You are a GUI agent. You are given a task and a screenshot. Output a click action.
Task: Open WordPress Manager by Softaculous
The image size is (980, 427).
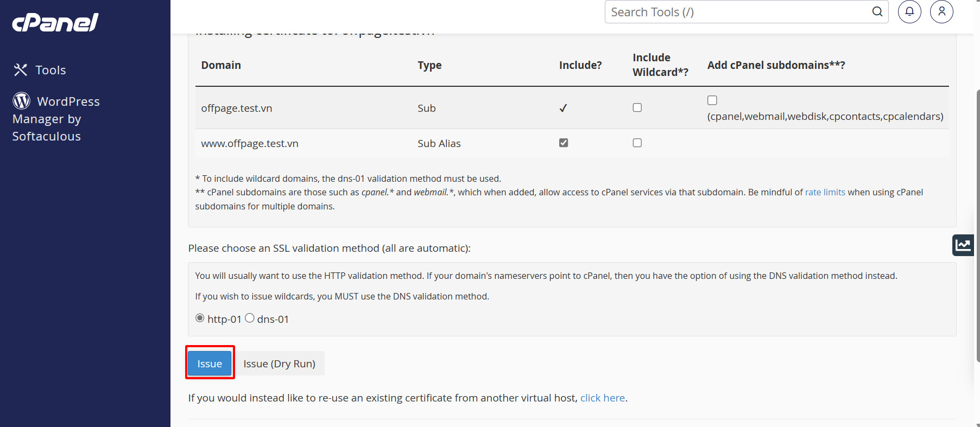56,118
